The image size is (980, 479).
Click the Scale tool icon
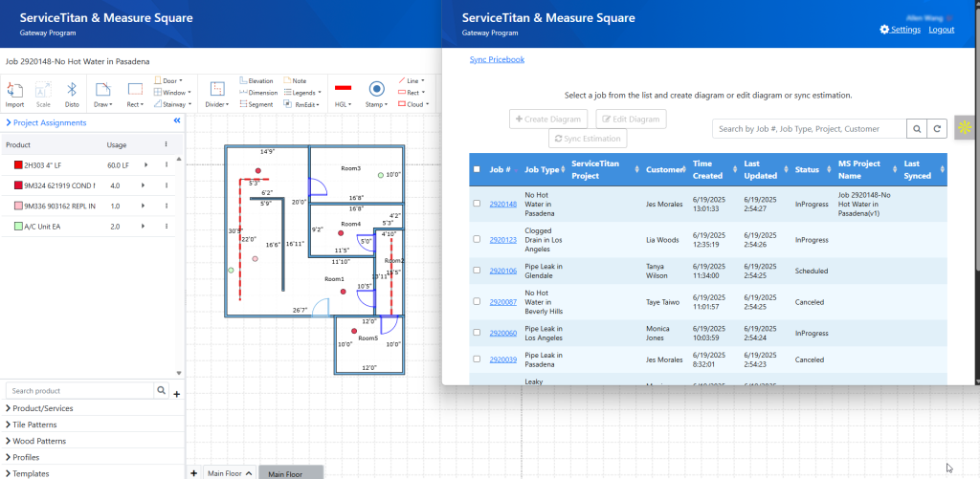point(43,90)
